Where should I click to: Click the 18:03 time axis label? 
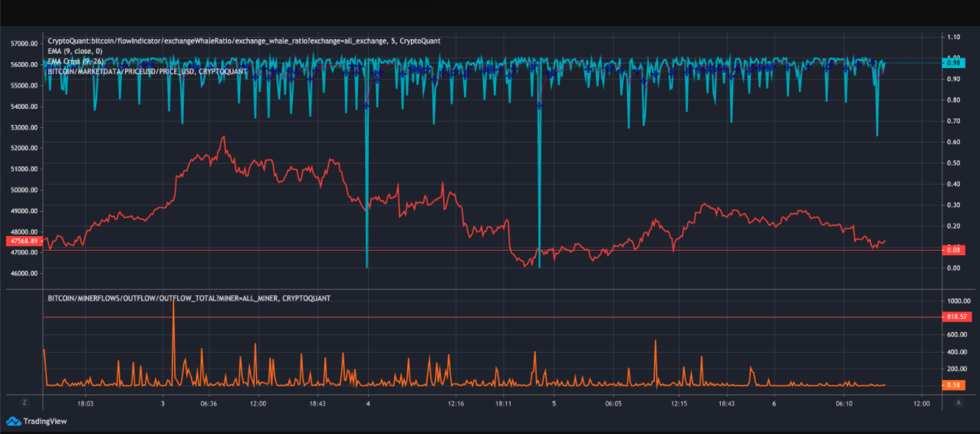(86, 403)
